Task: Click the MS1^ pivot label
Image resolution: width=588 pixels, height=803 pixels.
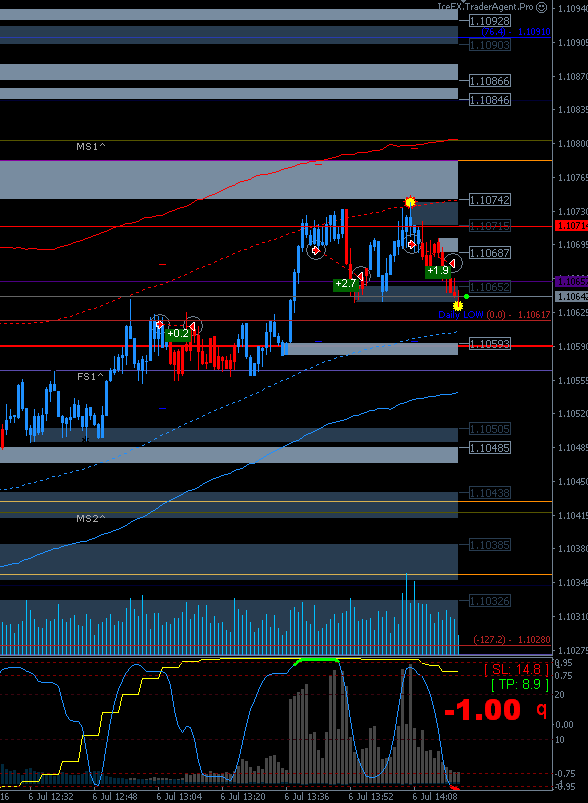Action: (91, 146)
